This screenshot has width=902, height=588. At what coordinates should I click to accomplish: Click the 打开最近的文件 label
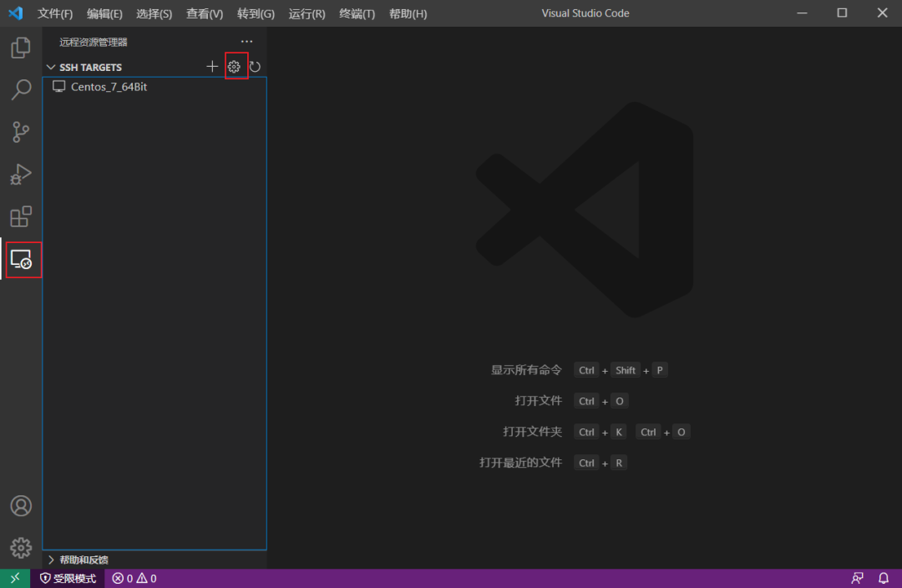click(x=520, y=463)
